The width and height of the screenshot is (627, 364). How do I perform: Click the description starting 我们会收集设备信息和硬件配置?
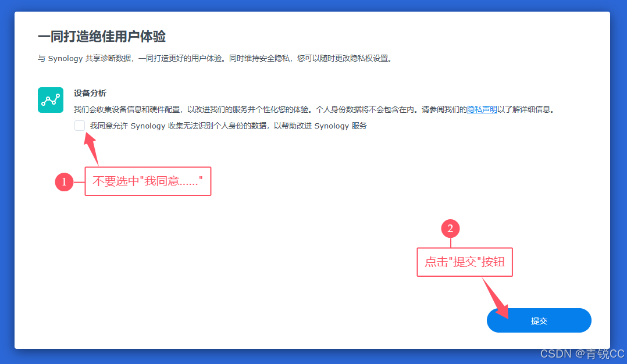pos(315,109)
